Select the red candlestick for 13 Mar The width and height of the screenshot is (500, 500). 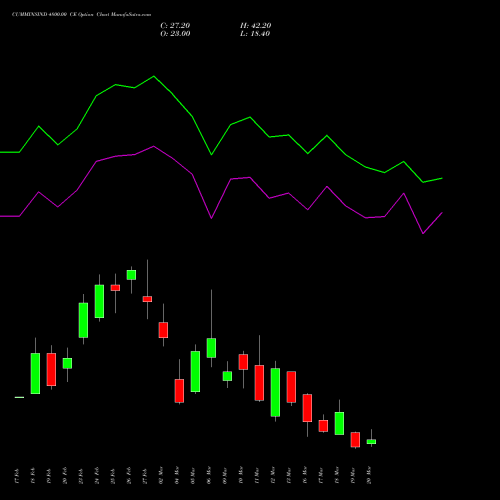pyautogui.click(x=291, y=387)
